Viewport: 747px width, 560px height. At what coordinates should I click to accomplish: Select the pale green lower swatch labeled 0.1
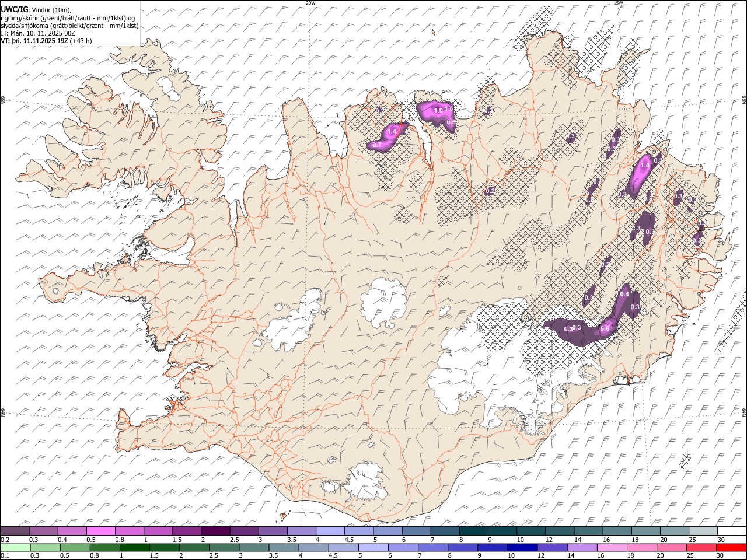tap(15, 547)
